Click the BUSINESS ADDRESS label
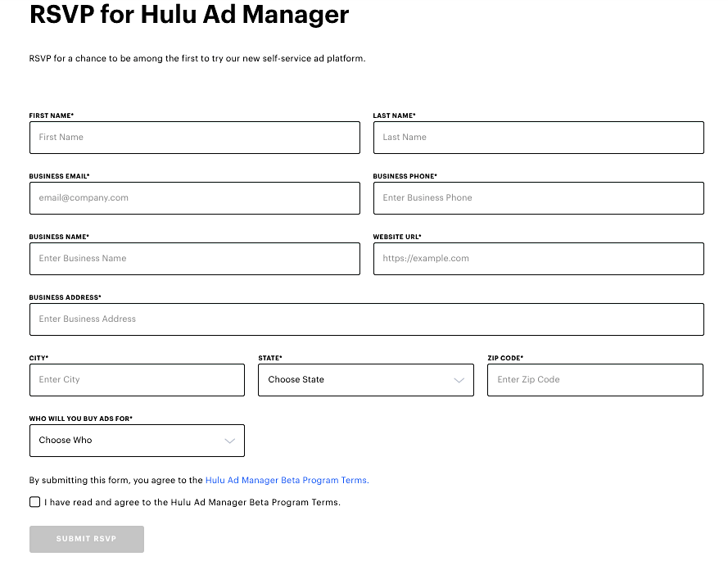The height and width of the screenshot is (561, 728). click(65, 297)
